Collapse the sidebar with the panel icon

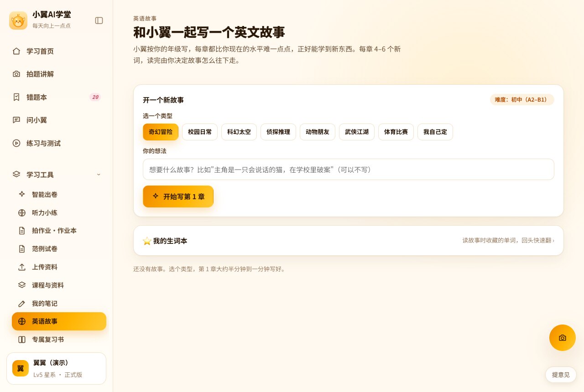coord(99,21)
